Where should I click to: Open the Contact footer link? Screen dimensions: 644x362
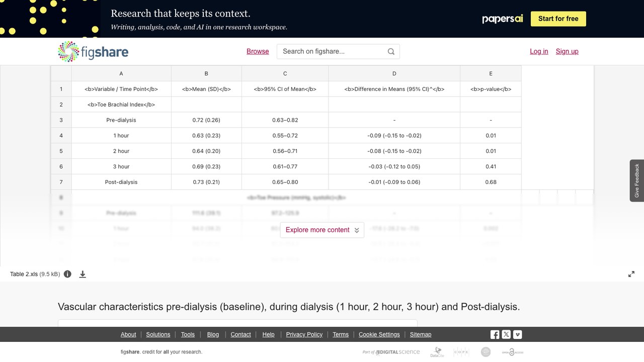(x=240, y=334)
